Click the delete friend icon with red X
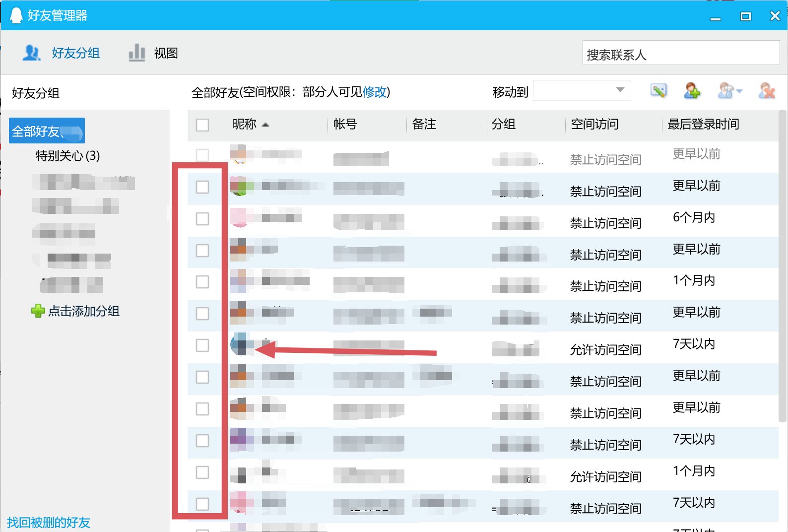 coord(767,90)
